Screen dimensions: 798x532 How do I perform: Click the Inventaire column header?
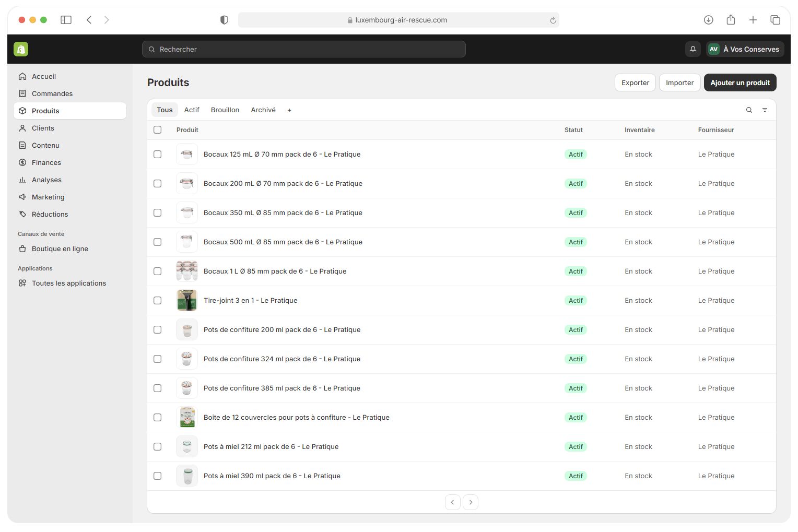point(640,130)
